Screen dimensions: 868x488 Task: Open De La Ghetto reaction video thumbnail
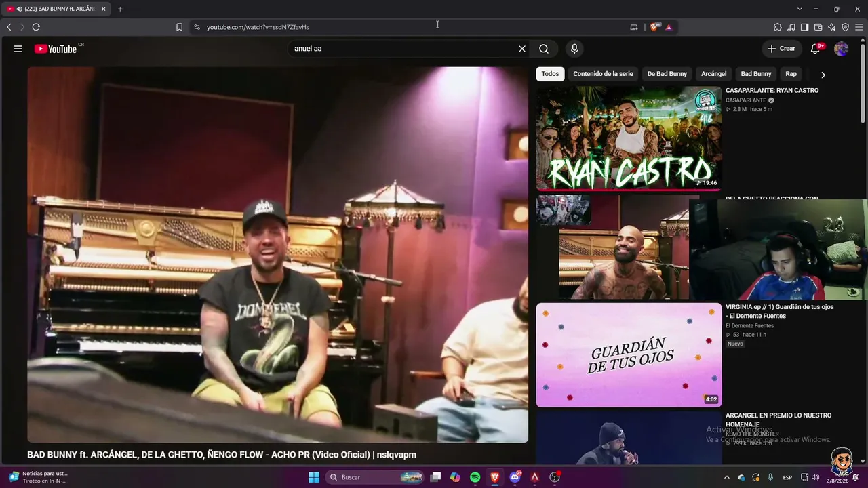coord(612,247)
